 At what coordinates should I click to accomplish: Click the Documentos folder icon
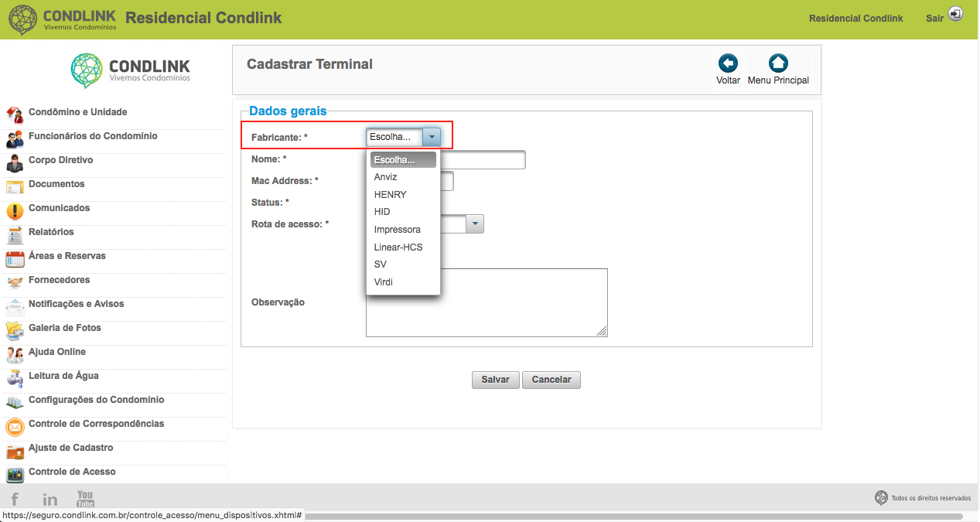15,187
